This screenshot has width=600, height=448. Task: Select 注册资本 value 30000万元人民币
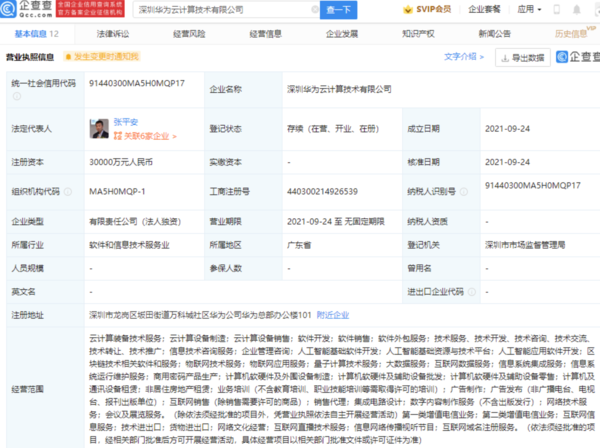click(x=121, y=162)
